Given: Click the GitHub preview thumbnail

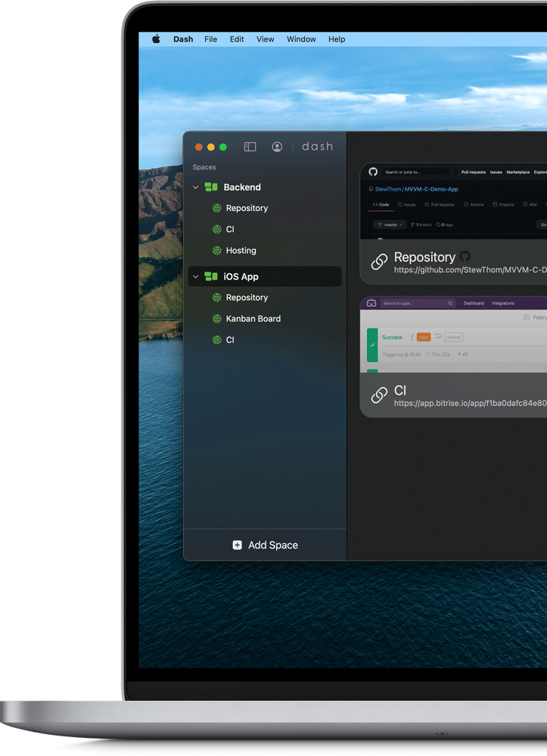Looking at the screenshot, I should point(454,202).
